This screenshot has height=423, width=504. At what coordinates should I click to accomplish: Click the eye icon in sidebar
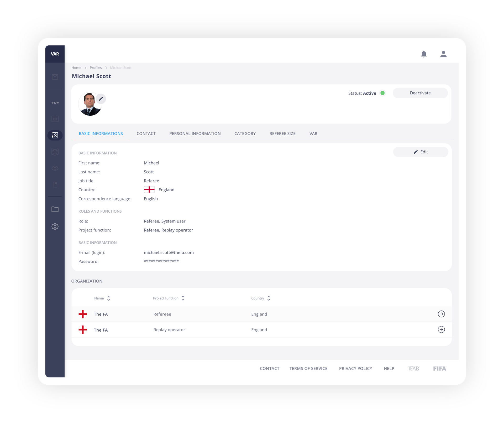coord(55,168)
